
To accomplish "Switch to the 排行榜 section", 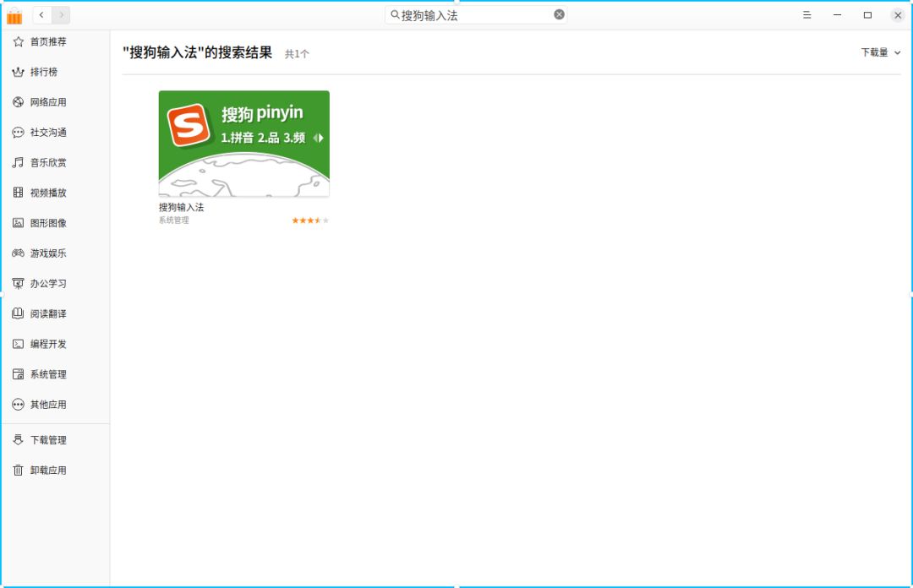I will pyautogui.click(x=18, y=72).
